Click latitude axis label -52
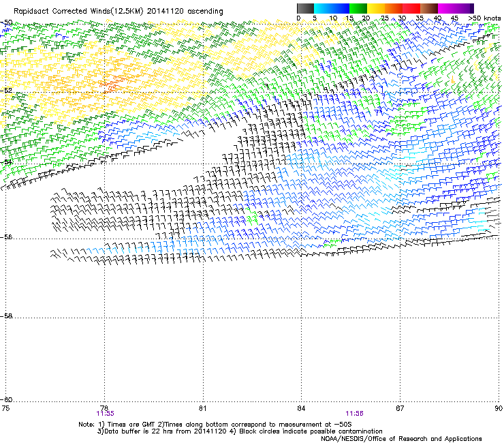Screen dimensions: 504x443 pyautogui.click(x=6, y=91)
